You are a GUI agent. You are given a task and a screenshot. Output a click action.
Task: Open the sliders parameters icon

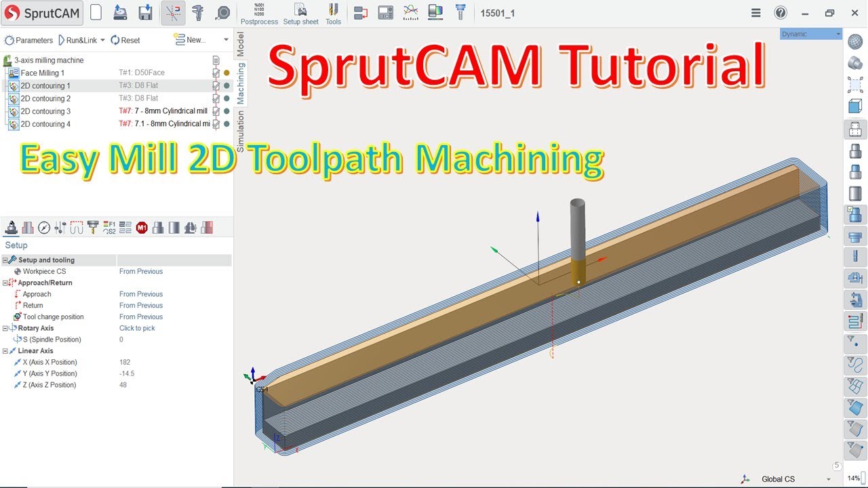(60, 227)
